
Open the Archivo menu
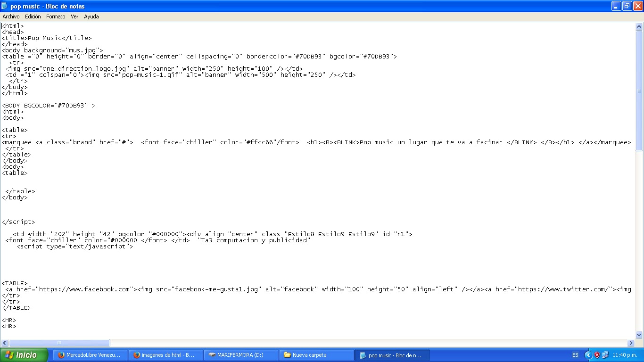10,16
